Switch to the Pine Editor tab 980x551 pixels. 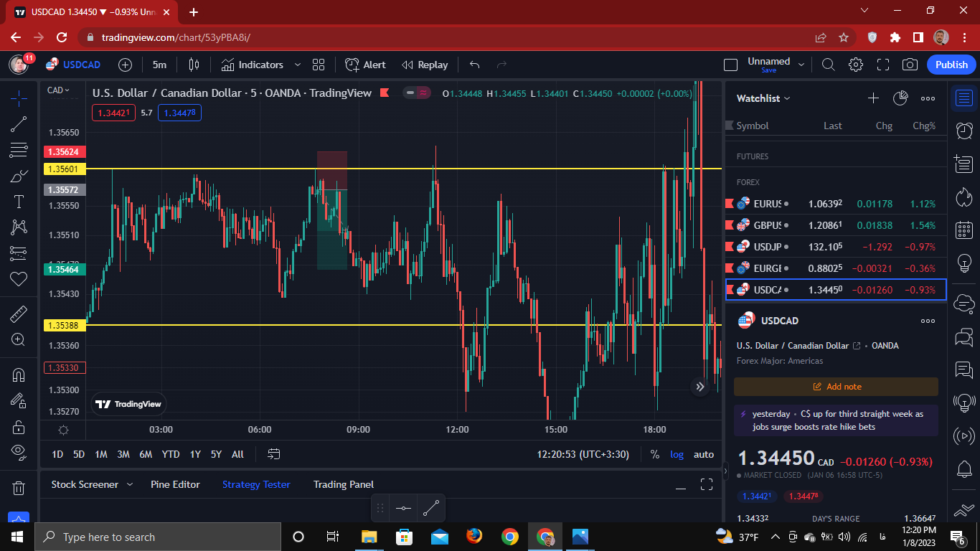[x=175, y=484]
